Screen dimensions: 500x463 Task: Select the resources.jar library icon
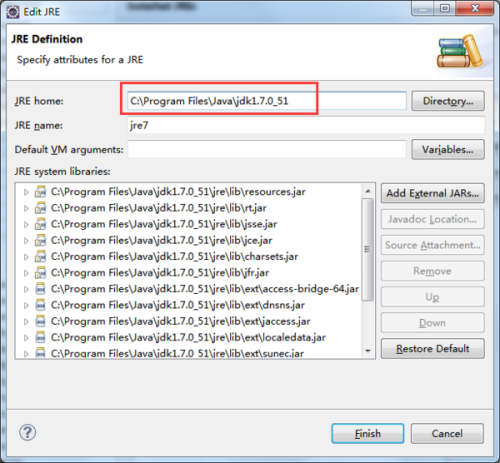40,192
